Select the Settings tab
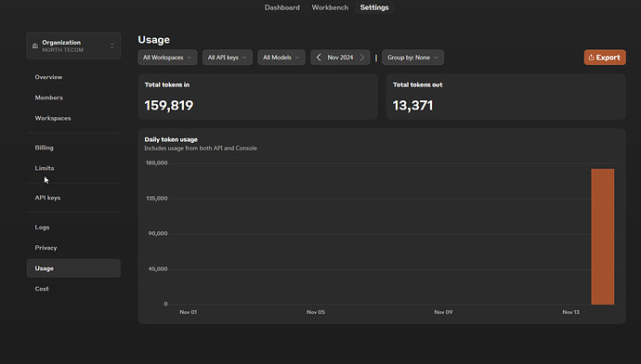 374,7
